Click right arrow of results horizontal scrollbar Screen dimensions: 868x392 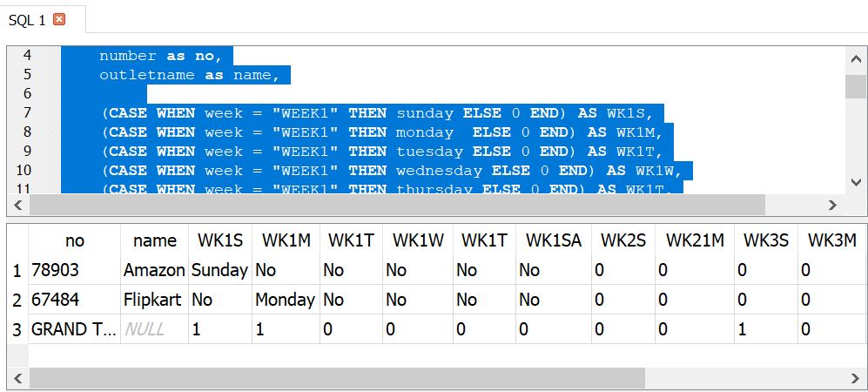[x=856, y=378]
